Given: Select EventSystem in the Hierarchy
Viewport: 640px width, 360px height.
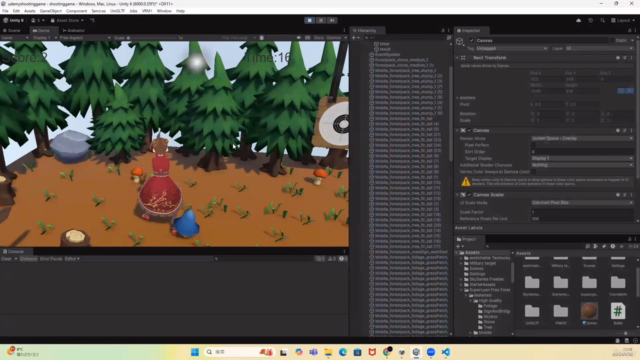Looking at the screenshot, I should (x=387, y=55).
